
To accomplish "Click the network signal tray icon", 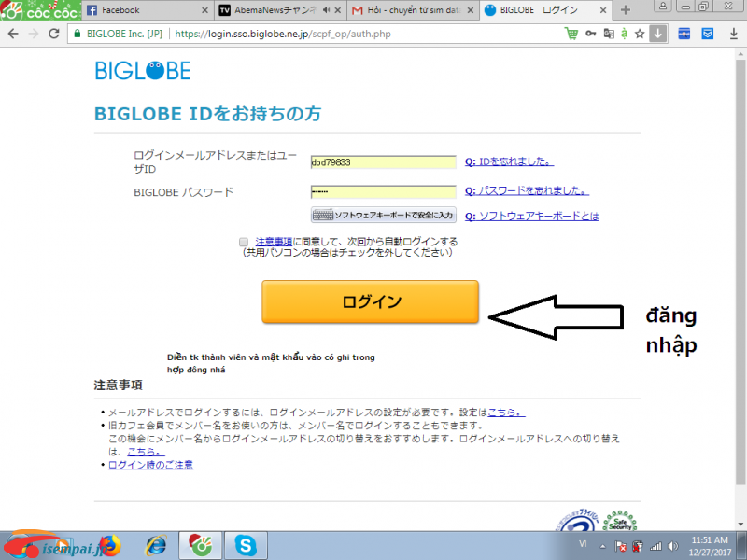I will point(656,547).
